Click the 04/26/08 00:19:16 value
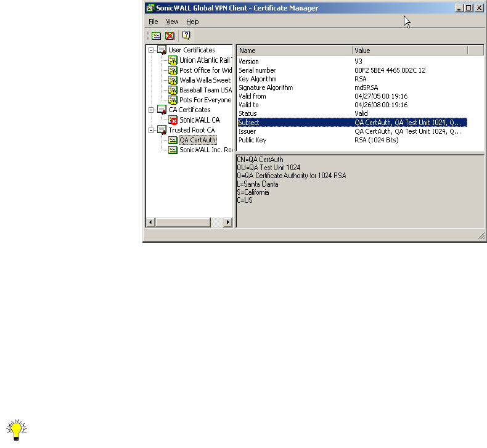 [x=381, y=105]
